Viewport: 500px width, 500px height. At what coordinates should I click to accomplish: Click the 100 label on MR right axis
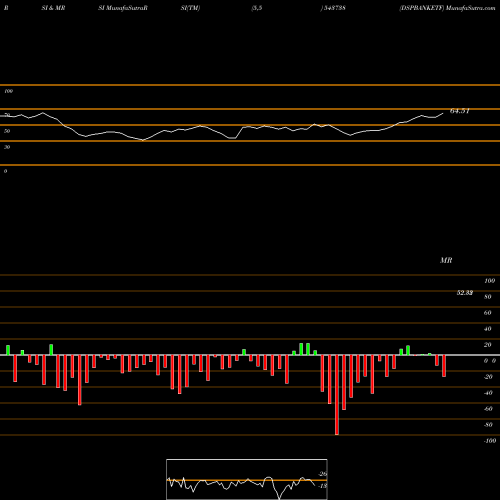point(489,281)
